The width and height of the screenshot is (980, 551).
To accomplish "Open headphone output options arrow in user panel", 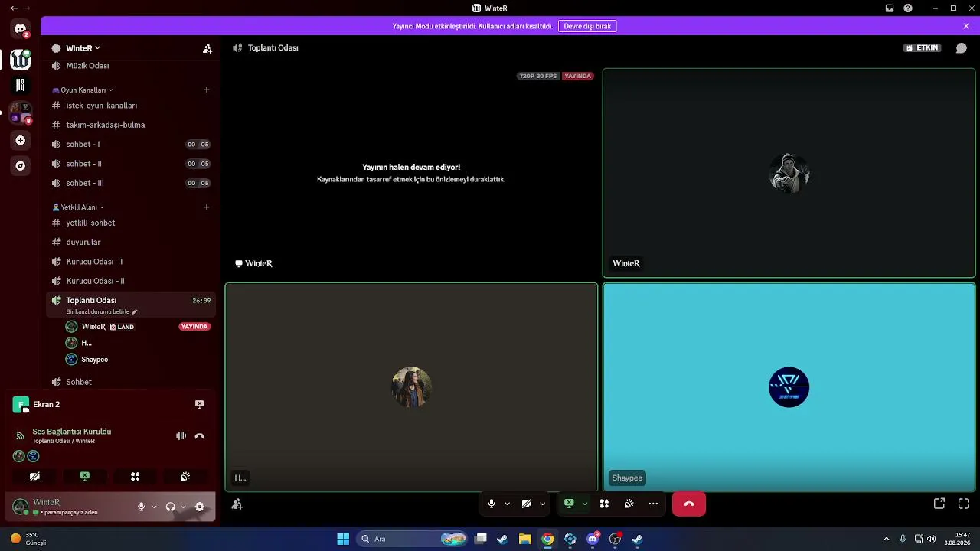I will point(183,507).
